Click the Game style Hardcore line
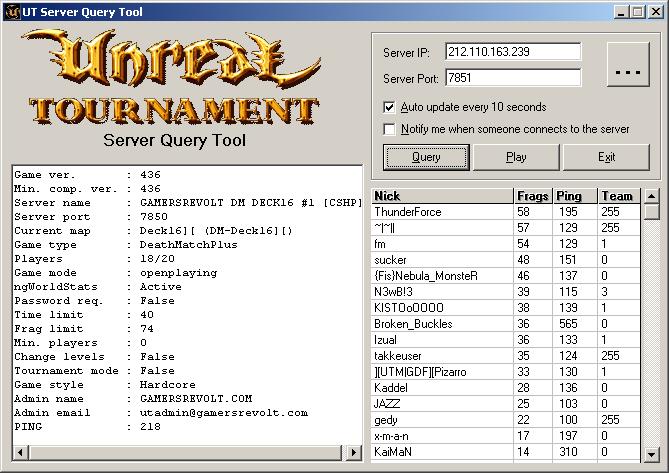This screenshot has height=473, width=669. [105, 385]
